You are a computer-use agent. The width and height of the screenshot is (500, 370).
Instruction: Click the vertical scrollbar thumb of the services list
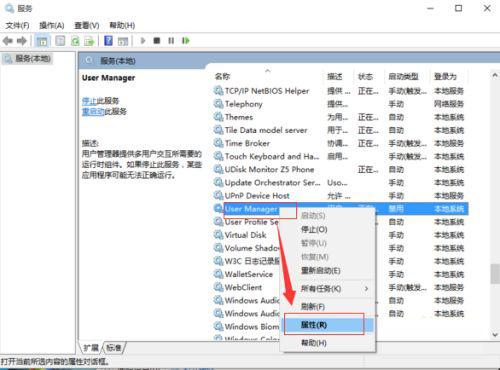pos(495,274)
